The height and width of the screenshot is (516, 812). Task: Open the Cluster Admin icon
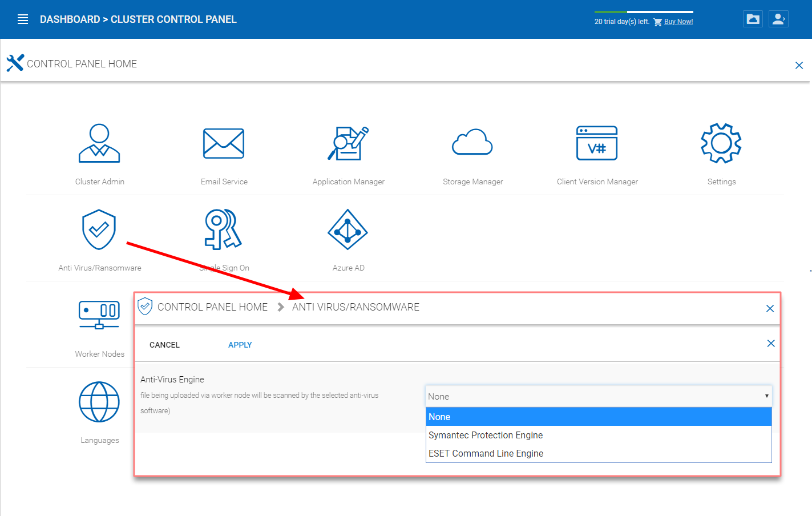click(x=99, y=143)
